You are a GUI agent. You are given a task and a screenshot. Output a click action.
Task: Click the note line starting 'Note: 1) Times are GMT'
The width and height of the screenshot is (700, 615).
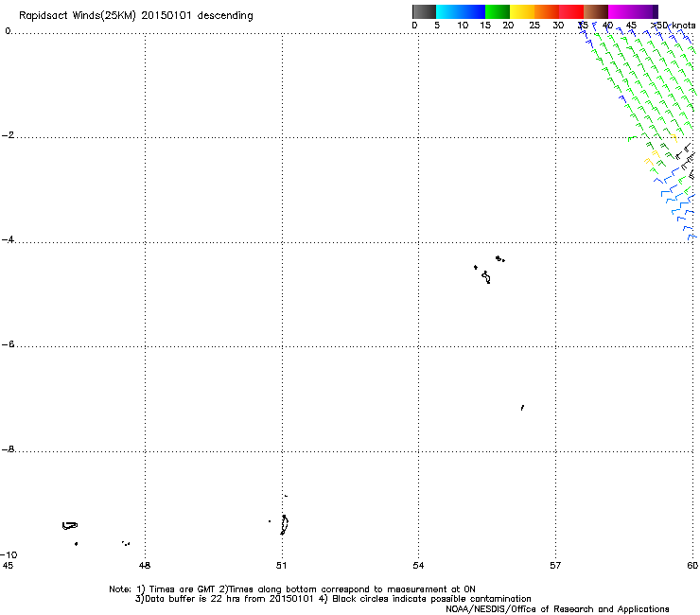coord(292,589)
